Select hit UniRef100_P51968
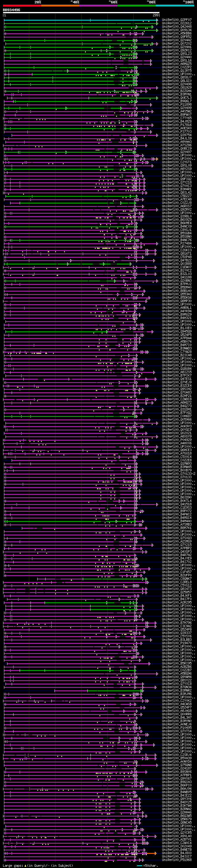 tap(177, 860)
